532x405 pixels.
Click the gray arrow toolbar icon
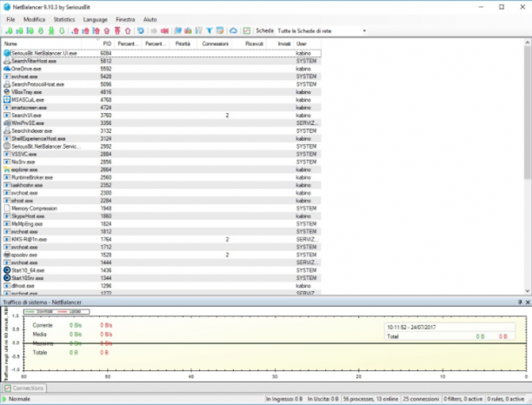click(154, 31)
